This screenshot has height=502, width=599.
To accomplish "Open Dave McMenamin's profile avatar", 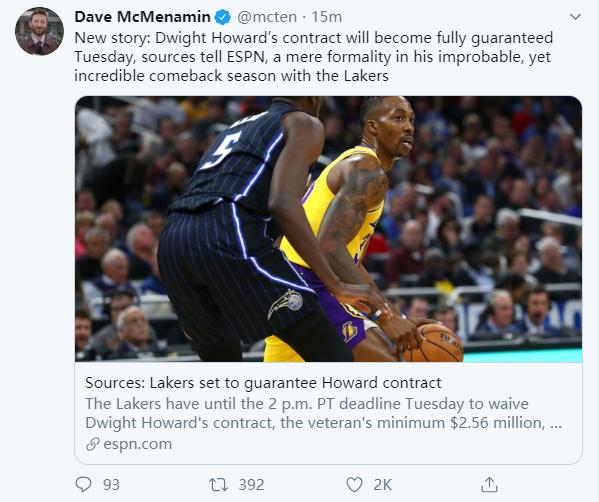I will pyautogui.click(x=39, y=31).
